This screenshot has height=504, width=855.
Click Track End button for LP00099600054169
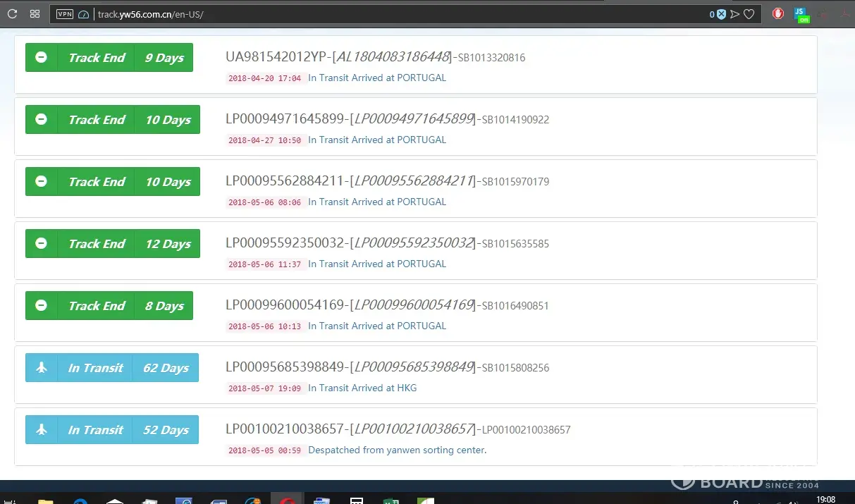pos(97,306)
